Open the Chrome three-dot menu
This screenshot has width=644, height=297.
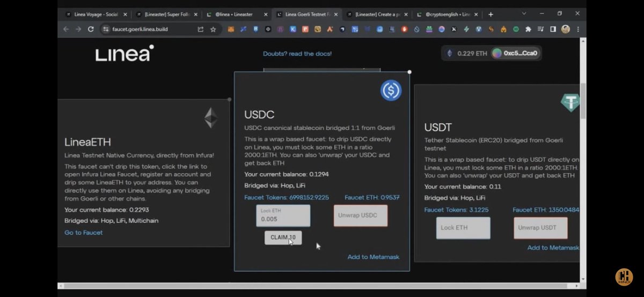coord(577,29)
